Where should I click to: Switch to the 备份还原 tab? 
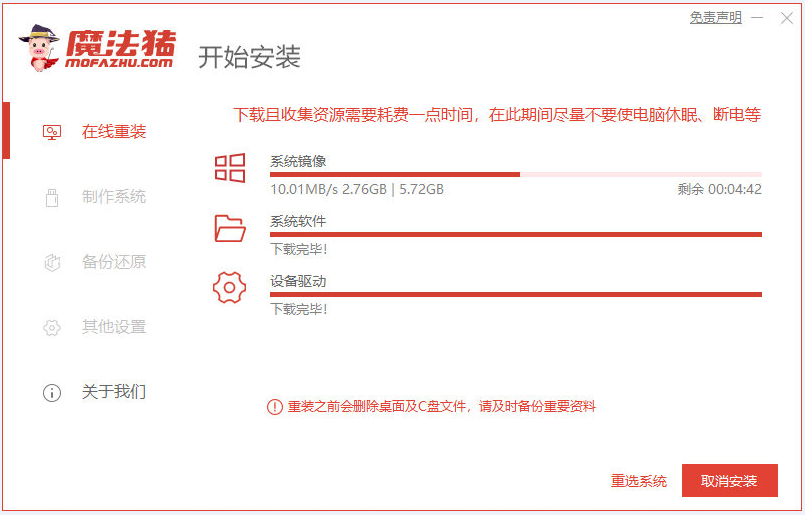113,262
